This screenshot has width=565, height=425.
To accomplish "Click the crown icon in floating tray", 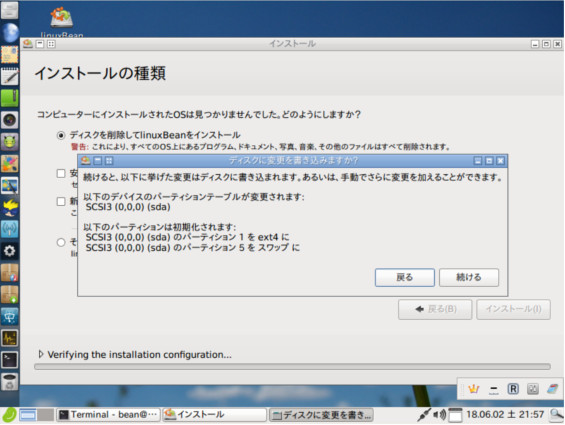I will point(473,389).
